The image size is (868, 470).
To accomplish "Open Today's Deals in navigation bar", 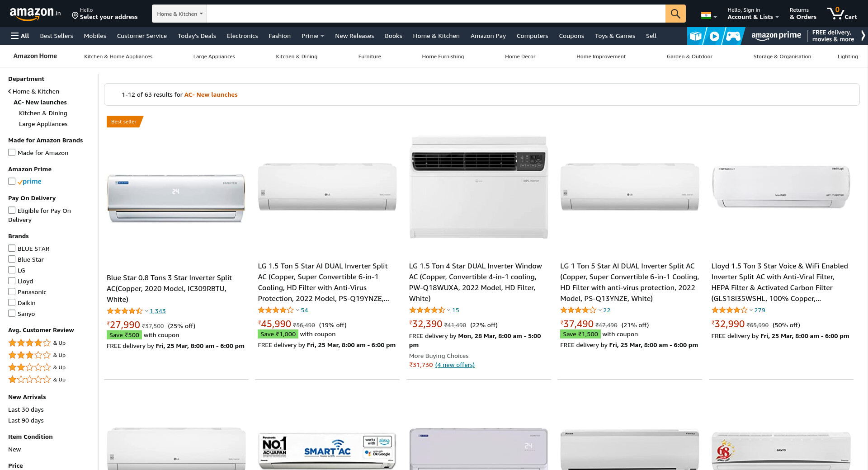I will click(x=197, y=36).
